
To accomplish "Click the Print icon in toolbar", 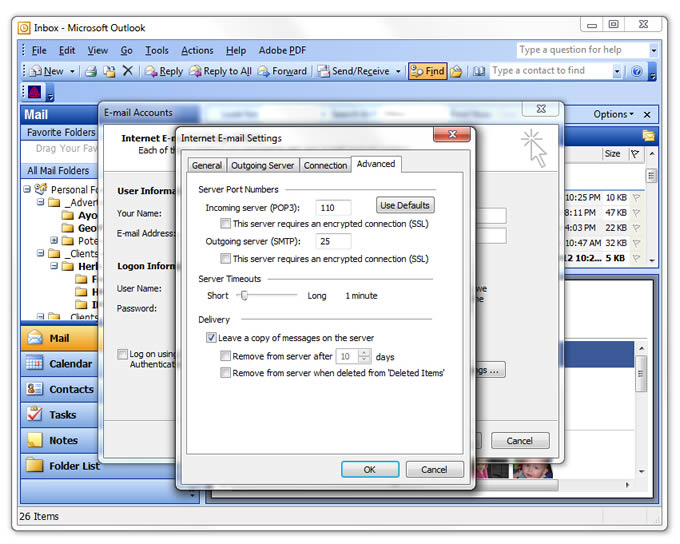I will point(91,71).
